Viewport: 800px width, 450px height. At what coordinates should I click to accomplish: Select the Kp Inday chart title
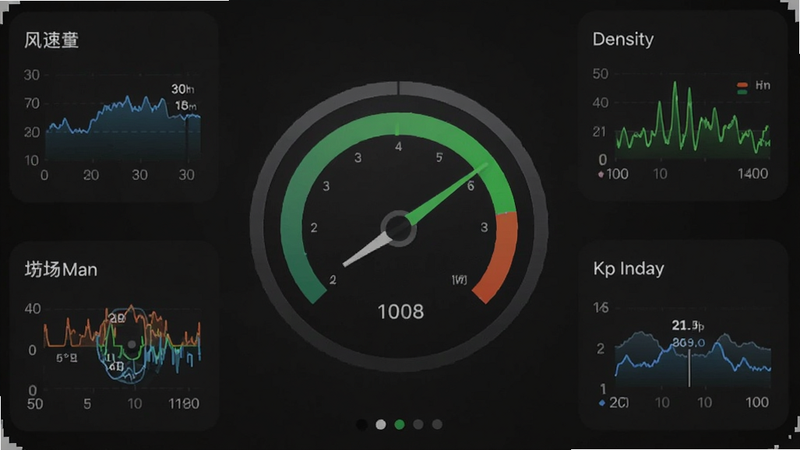tap(629, 269)
